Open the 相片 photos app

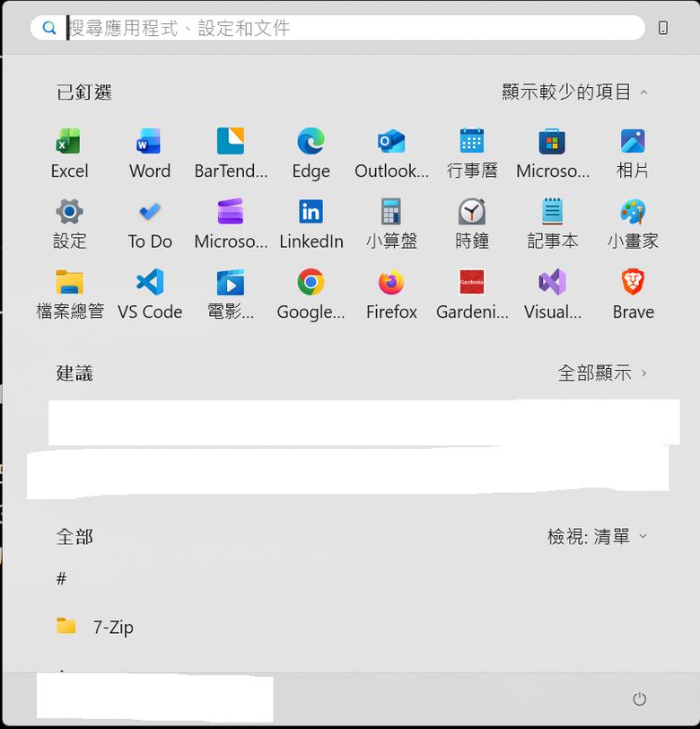(633, 153)
